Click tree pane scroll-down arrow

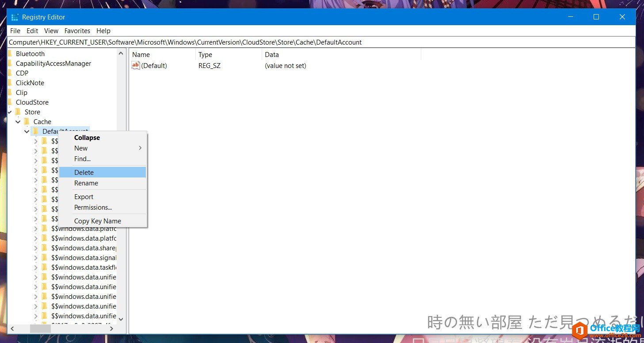coord(121,319)
